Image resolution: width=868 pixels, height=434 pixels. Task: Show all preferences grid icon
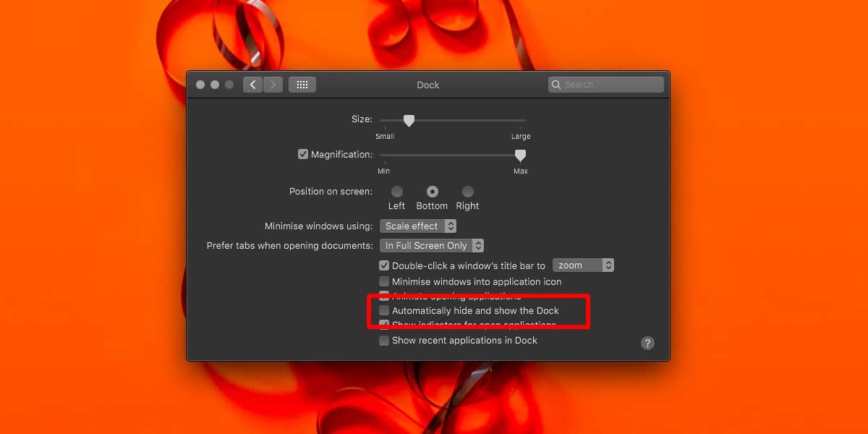302,85
